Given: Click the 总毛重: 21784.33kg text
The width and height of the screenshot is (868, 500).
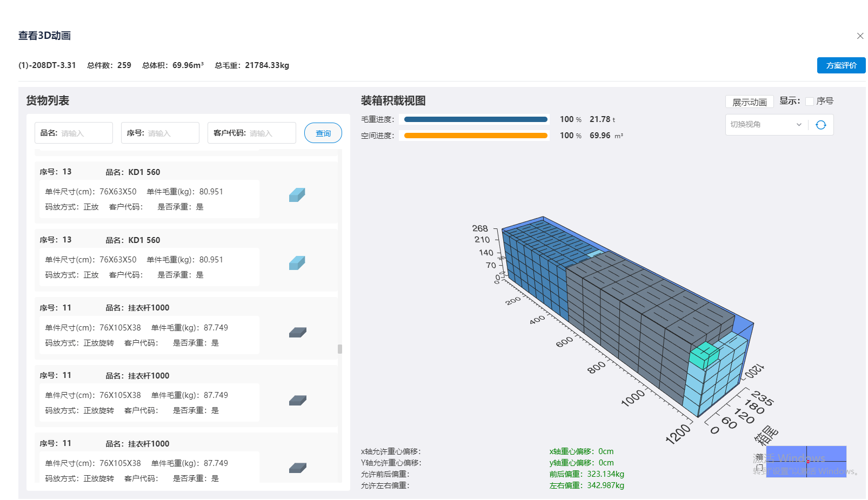Looking at the screenshot, I should pyautogui.click(x=252, y=65).
